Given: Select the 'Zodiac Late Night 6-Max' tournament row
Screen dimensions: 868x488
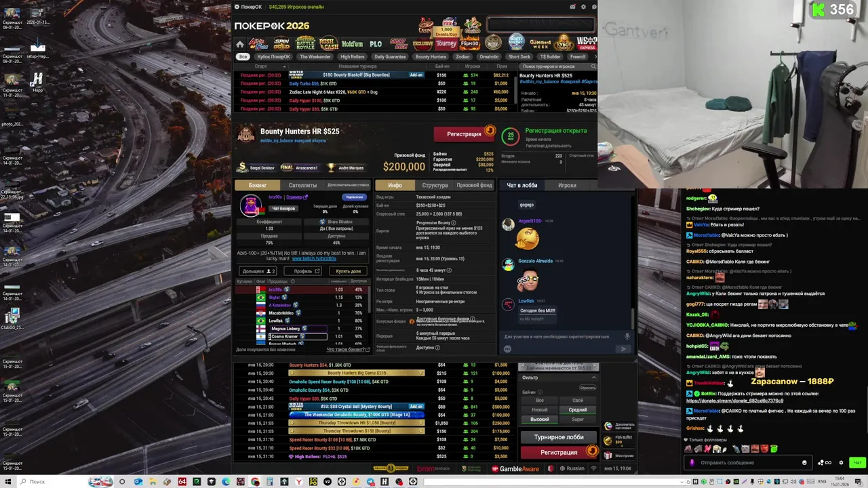Looking at the screenshot, I should coord(374,91).
